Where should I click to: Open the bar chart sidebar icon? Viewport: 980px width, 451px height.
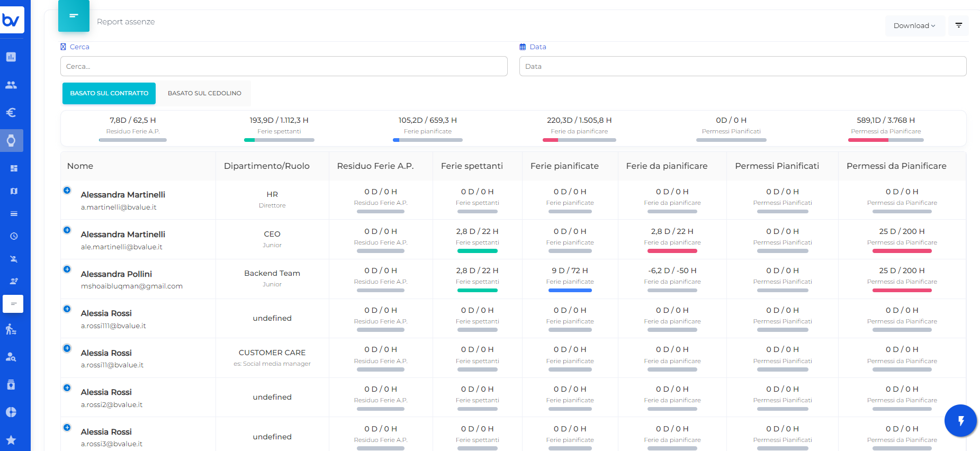coord(11,57)
